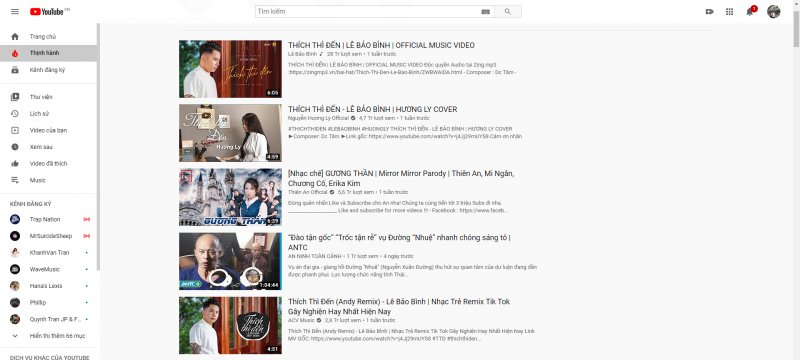Visit the ACV Music channel link
Screen dimensions: 800x360
pyautogui.click(x=301, y=320)
